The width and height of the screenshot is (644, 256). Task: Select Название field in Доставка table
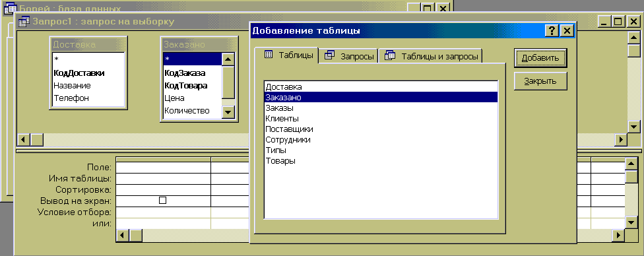click(x=88, y=86)
